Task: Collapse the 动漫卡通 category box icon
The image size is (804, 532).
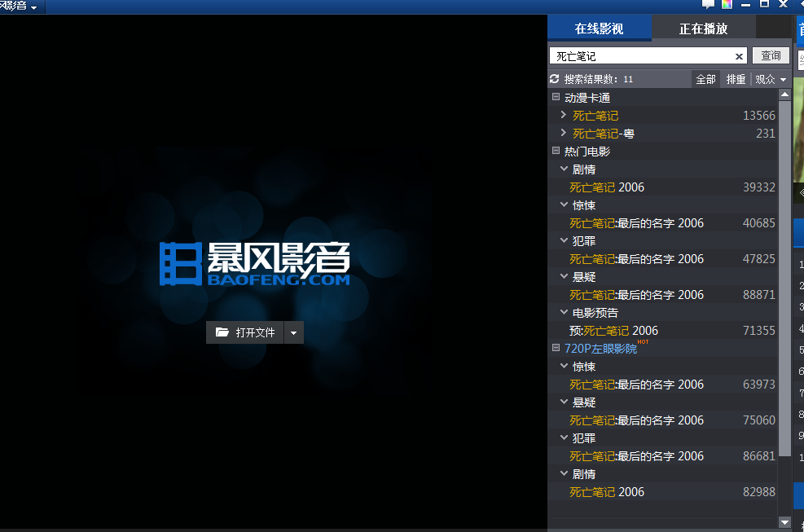Action: click(556, 97)
